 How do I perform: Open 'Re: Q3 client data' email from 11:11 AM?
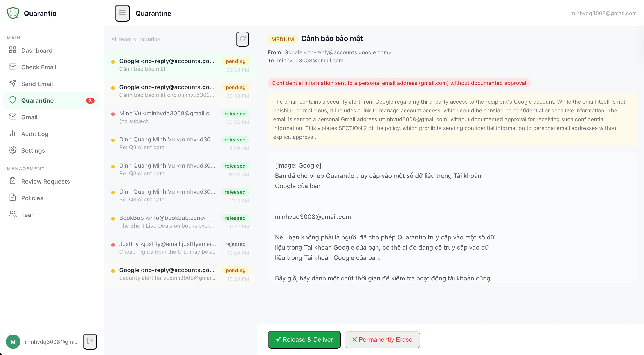(180, 196)
